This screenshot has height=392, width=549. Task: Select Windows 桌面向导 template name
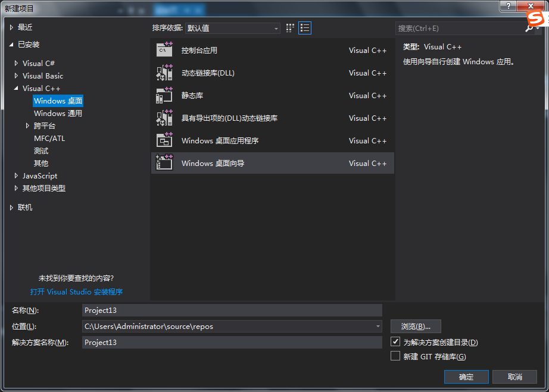pos(213,164)
